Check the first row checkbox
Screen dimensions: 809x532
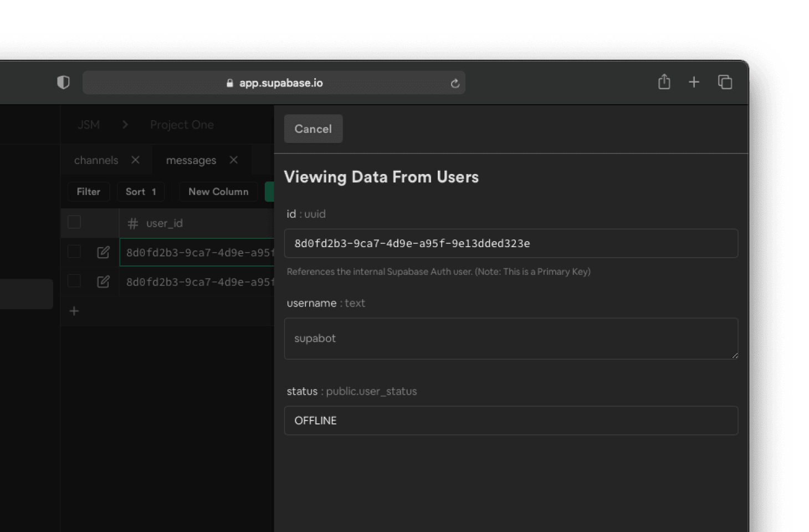[x=74, y=251]
